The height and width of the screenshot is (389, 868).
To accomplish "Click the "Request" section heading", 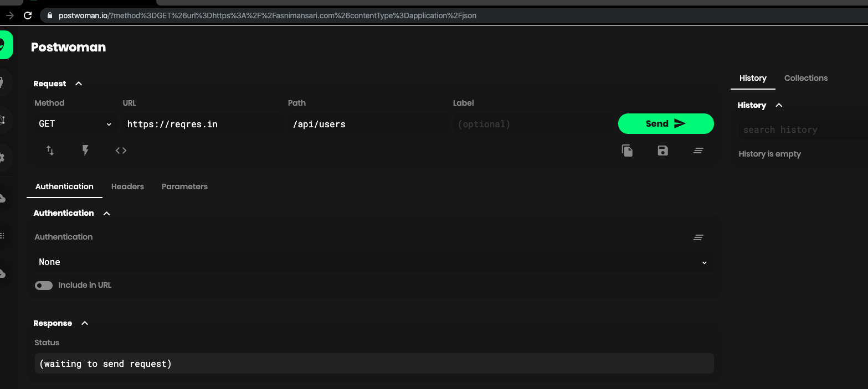I will tap(49, 84).
